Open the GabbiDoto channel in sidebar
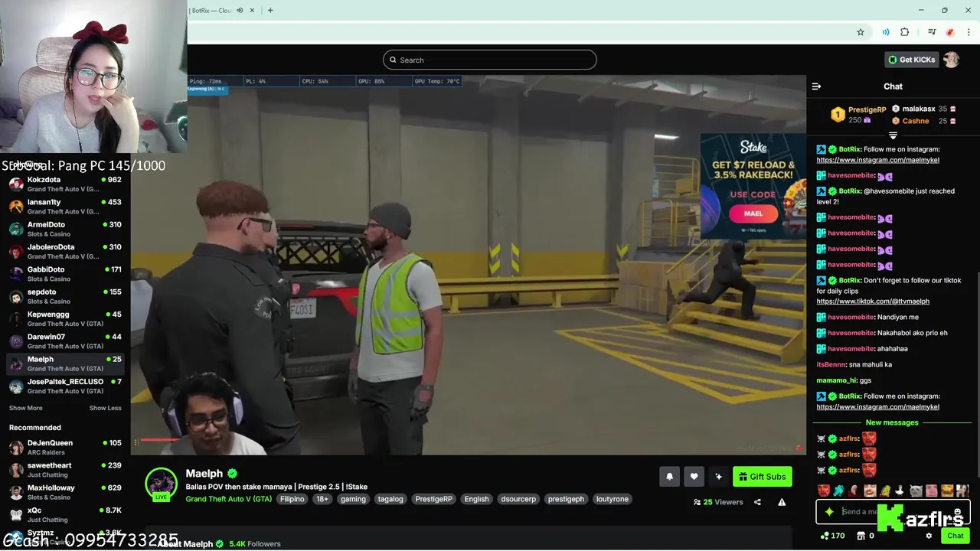Screen dimensions: 980x551 pyautogui.click(x=65, y=274)
